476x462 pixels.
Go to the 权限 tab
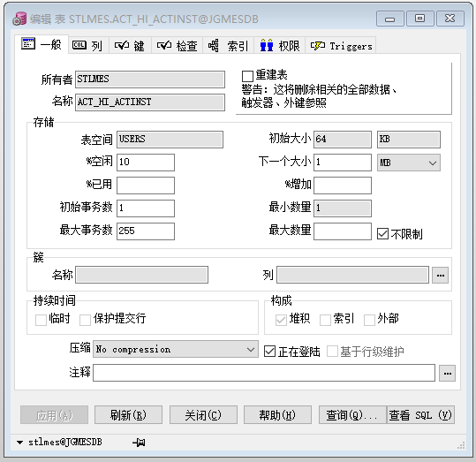pos(280,46)
